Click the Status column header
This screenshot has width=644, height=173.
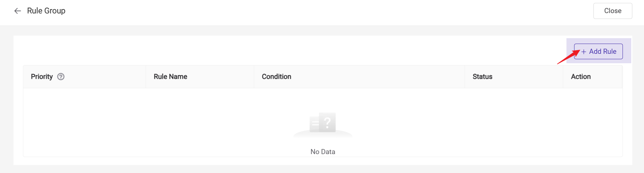[x=482, y=77]
